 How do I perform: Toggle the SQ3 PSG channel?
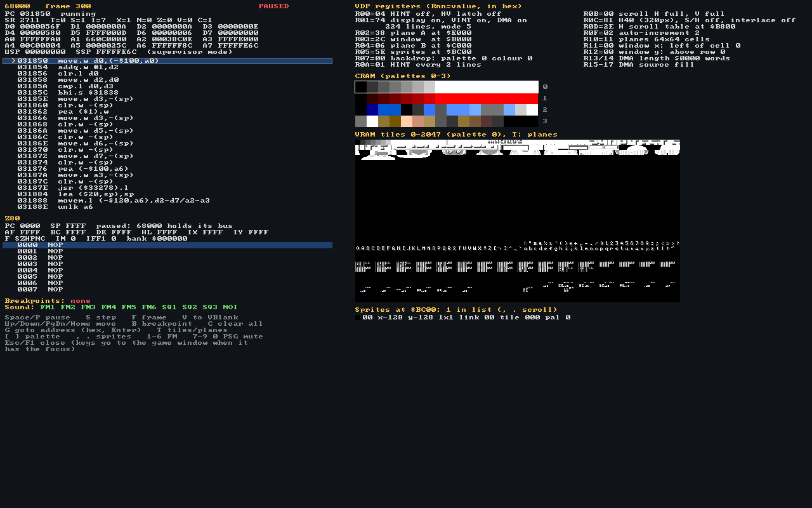(210, 307)
